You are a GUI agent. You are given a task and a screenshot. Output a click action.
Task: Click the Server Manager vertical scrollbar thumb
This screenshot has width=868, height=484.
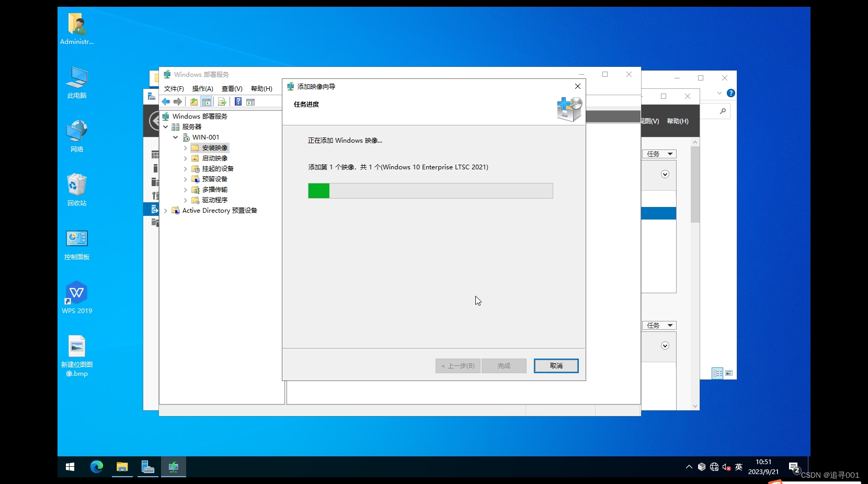point(695,185)
